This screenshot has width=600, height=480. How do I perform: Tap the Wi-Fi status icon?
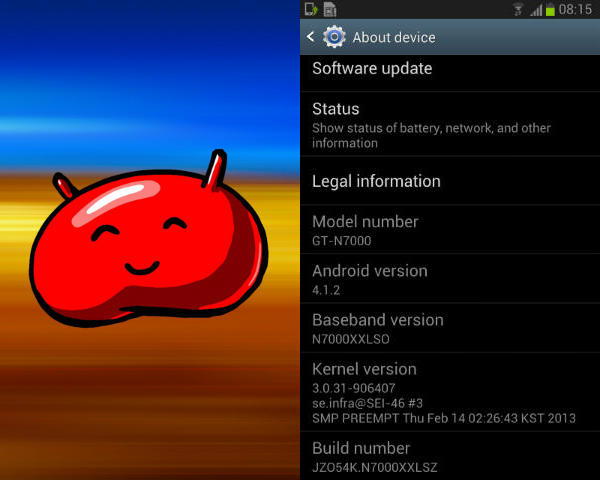click(x=518, y=9)
